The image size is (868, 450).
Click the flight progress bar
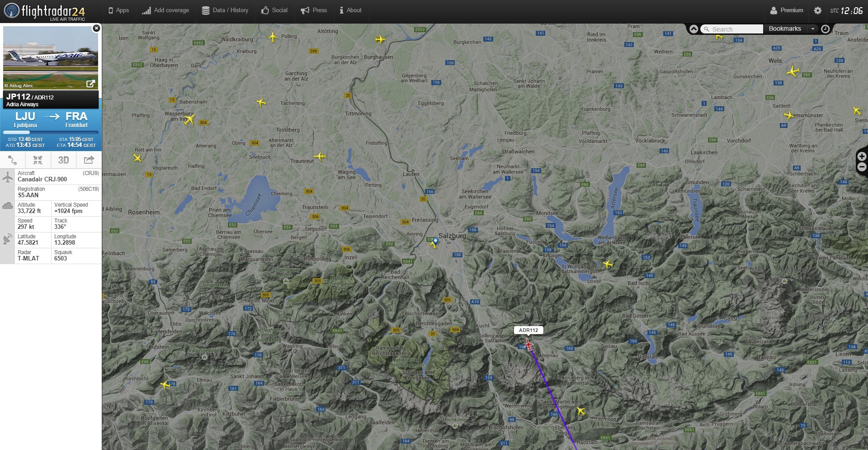(51, 133)
